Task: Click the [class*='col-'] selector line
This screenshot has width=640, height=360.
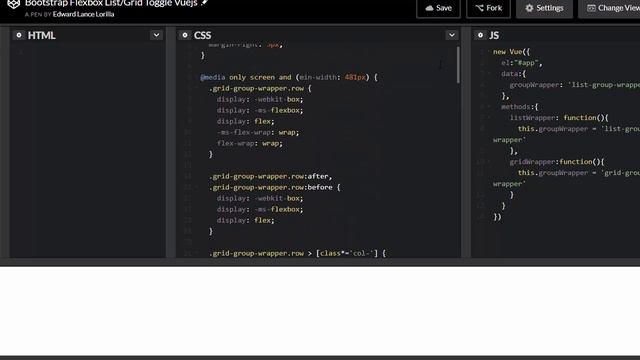Action: click(297, 253)
